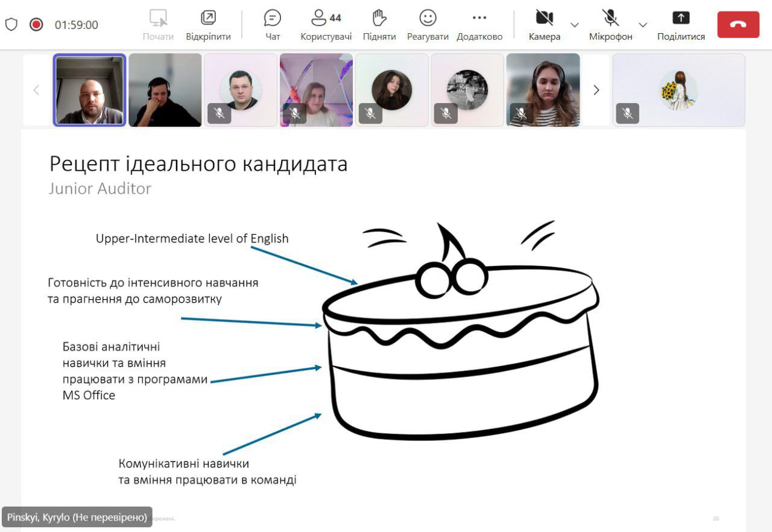Open the Чат (chat) panel
Screen dimensions: 772x532
(273, 25)
